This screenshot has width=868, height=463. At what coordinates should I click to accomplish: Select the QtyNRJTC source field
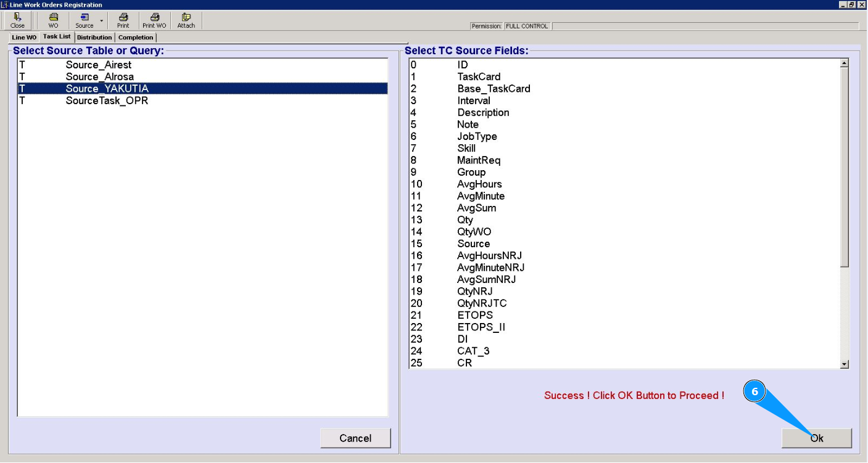[x=624, y=303]
